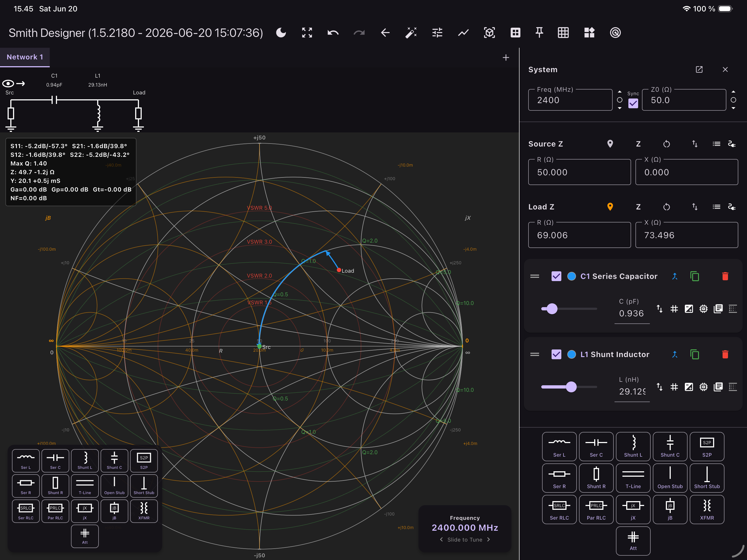
Task: Open the line chart plot icon
Action: click(x=463, y=33)
